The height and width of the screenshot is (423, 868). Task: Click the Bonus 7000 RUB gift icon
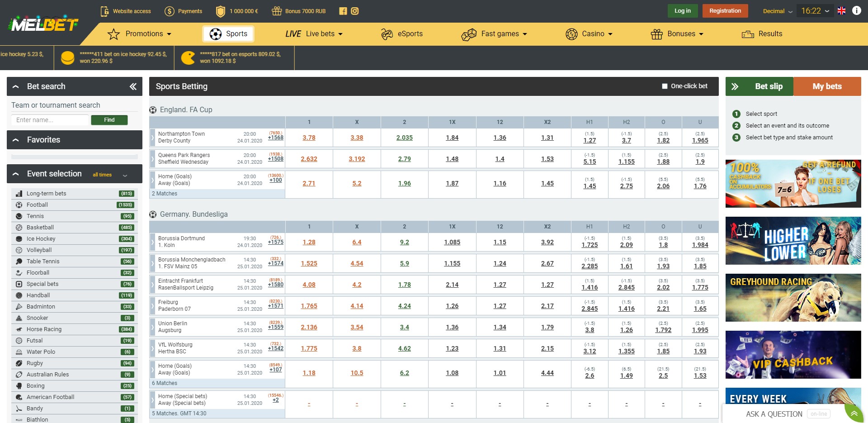tap(277, 11)
